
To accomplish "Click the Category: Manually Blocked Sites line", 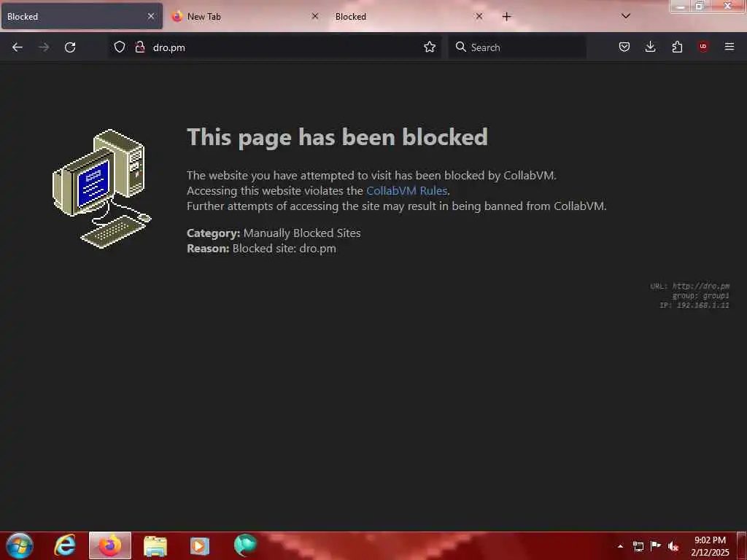I will [274, 233].
